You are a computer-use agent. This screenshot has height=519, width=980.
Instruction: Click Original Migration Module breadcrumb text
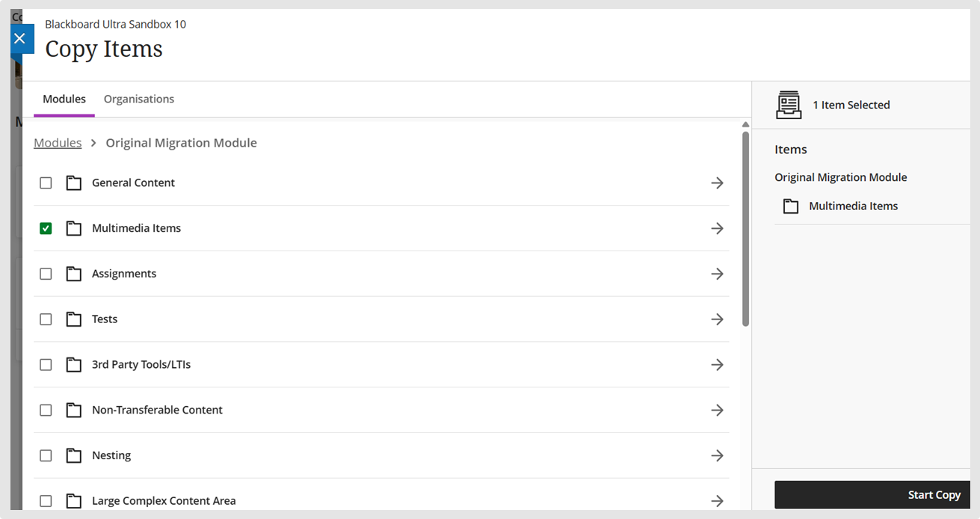pos(181,143)
